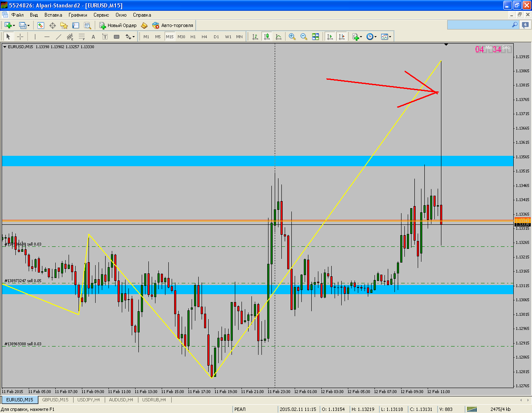Open the Profiles dropdown
This screenshot has height=413, width=532.
pos(25,25)
